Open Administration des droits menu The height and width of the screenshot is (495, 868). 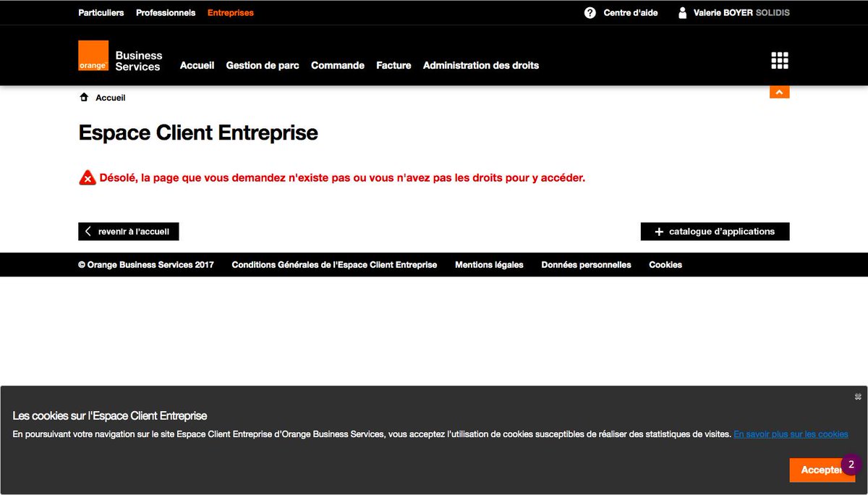(481, 65)
